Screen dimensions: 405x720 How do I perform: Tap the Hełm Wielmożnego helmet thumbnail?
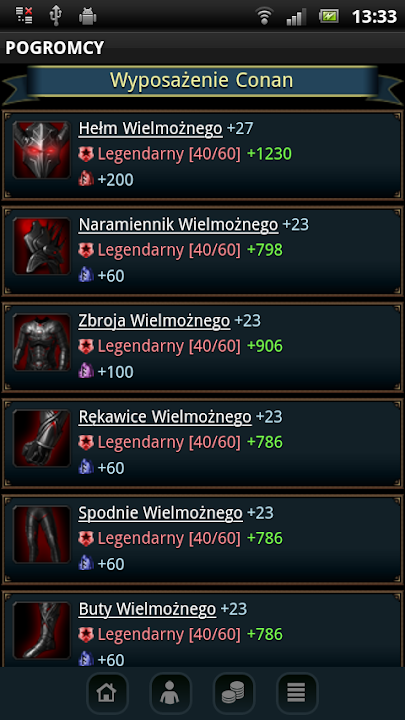42,150
